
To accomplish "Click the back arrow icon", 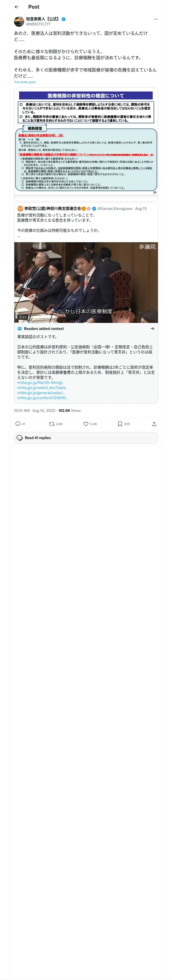I will pyautogui.click(x=17, y=7).
